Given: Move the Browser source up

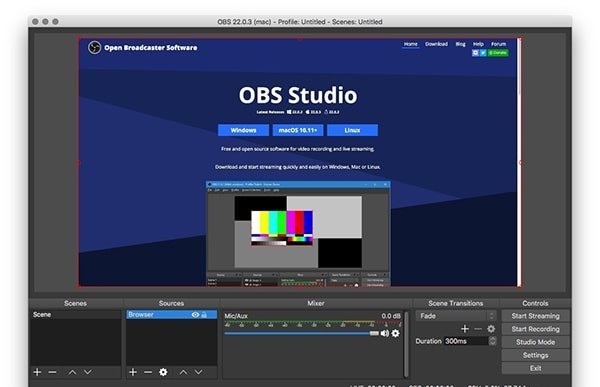Looking at the screenshot, I should tap(183, 372).
